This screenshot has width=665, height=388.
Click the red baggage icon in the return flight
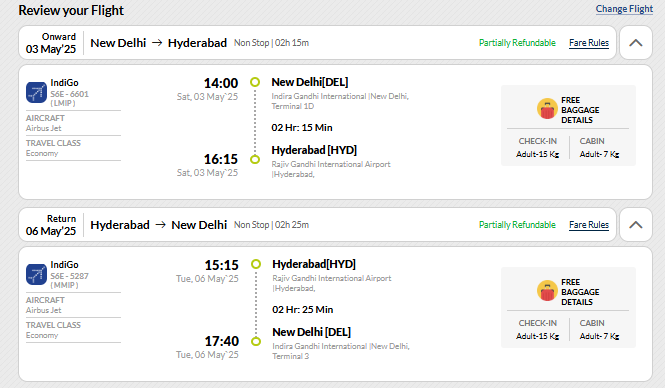[547, 291]
